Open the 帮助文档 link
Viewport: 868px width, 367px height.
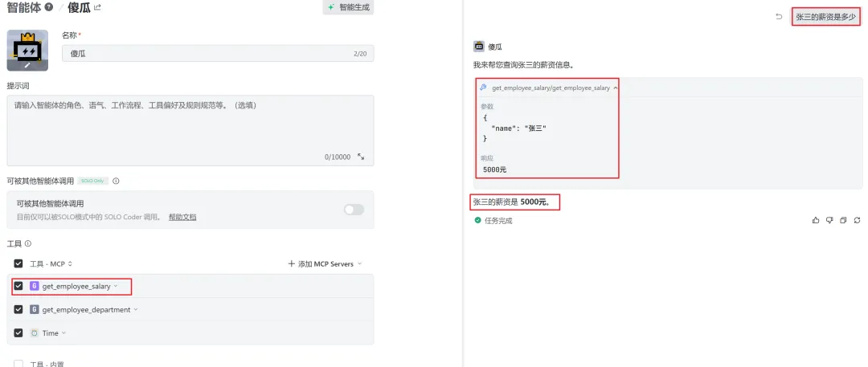[x=182, y=217]
